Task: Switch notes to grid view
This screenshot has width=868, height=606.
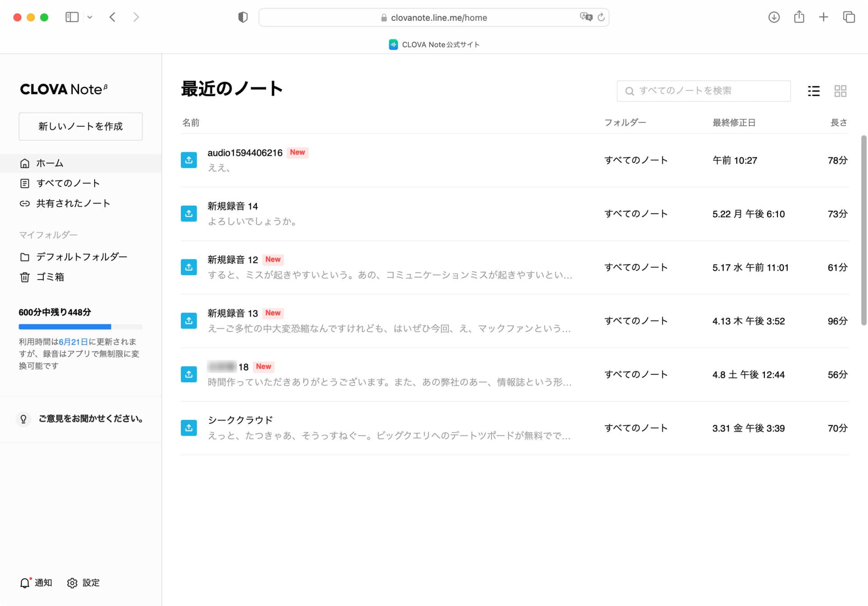Action: 841,91
